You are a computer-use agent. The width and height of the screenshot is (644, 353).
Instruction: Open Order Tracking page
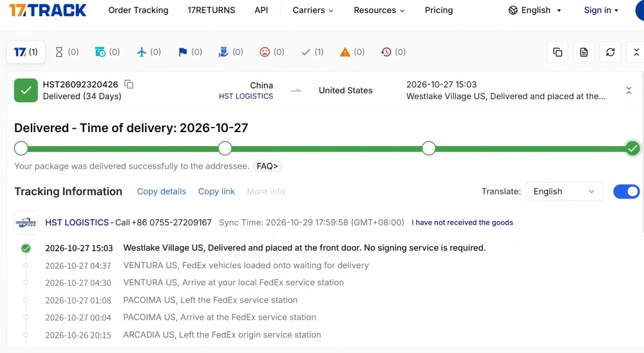point(138,10)
